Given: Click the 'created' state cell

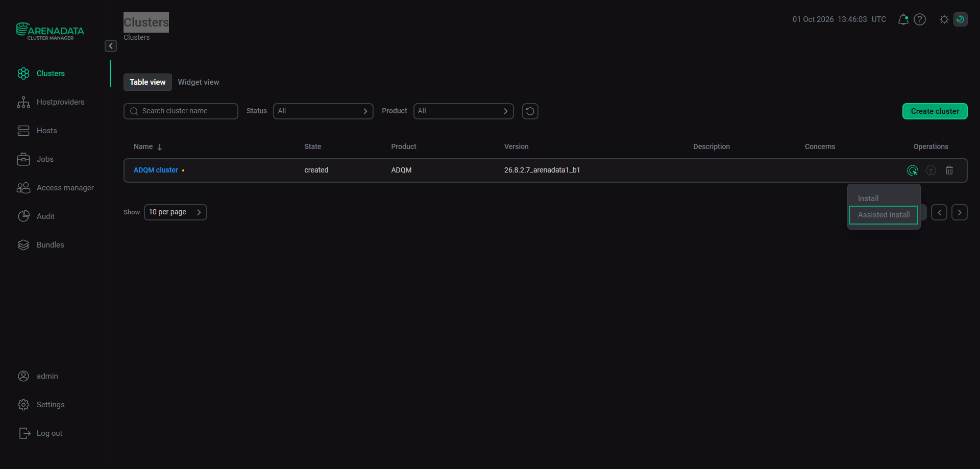Looking at the screenshot, I should pos(316,170).
